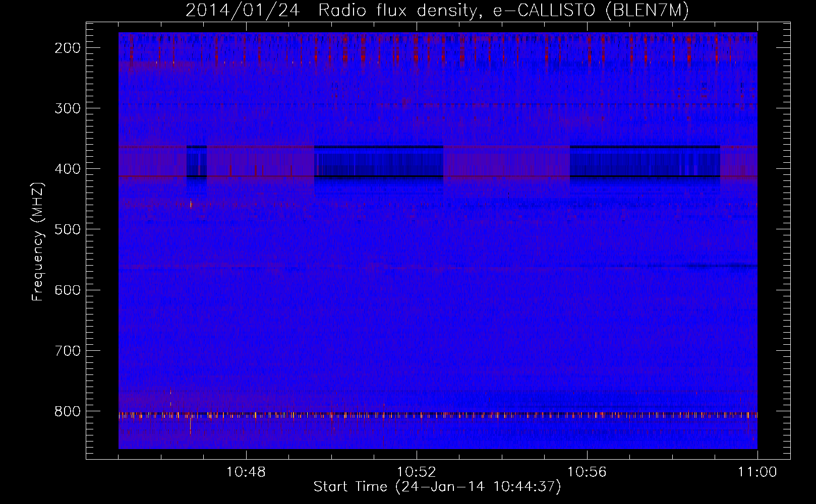
Task: Click the 11:00 time tick label
Action: tap(757, 472)
